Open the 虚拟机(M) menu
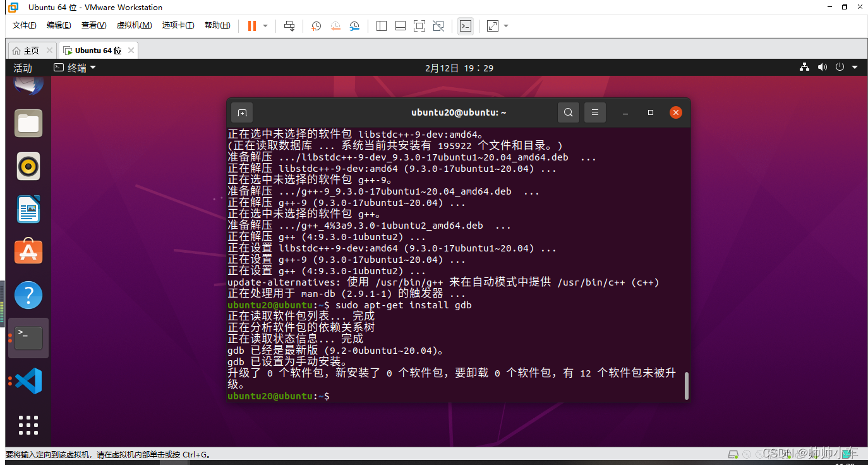868x465 pixels. (x=134, y=25)
